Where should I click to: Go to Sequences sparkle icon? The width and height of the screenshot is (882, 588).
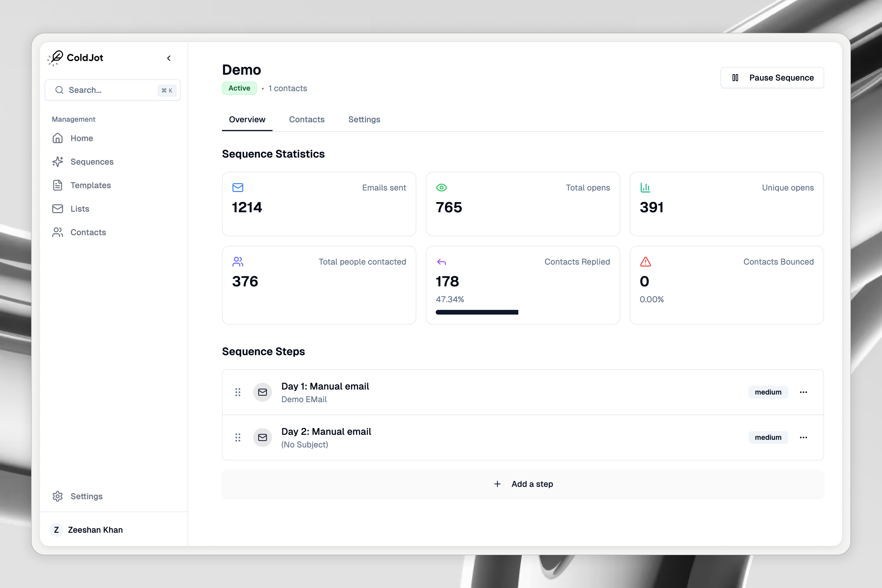(x=58, y=162)
